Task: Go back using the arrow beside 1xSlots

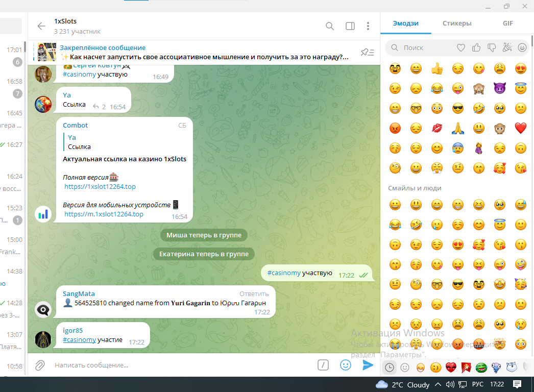Action: 41,26
